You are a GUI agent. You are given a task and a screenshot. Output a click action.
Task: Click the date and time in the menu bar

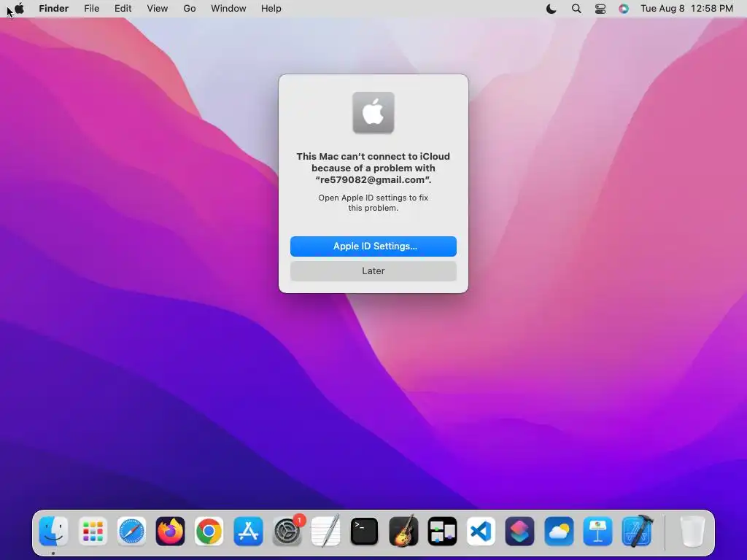pyautogui.click(x=686, y=9)
